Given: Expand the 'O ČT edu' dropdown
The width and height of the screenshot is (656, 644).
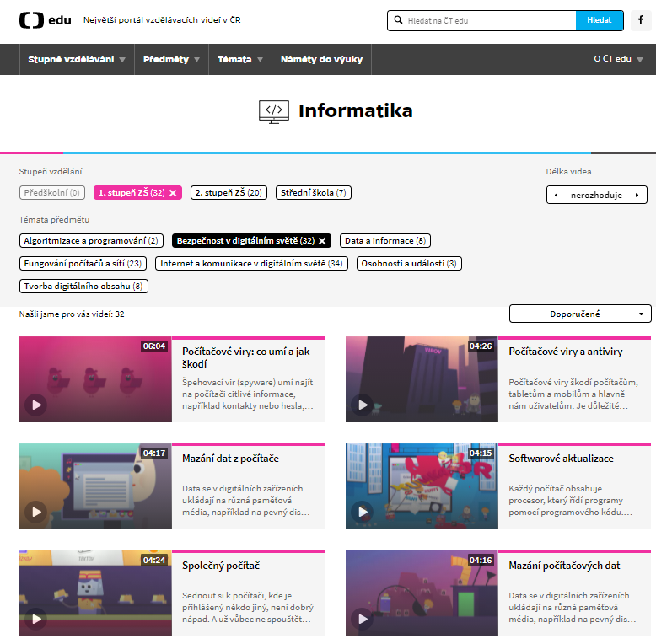Looking at the screenshot, I should (618, 60).
